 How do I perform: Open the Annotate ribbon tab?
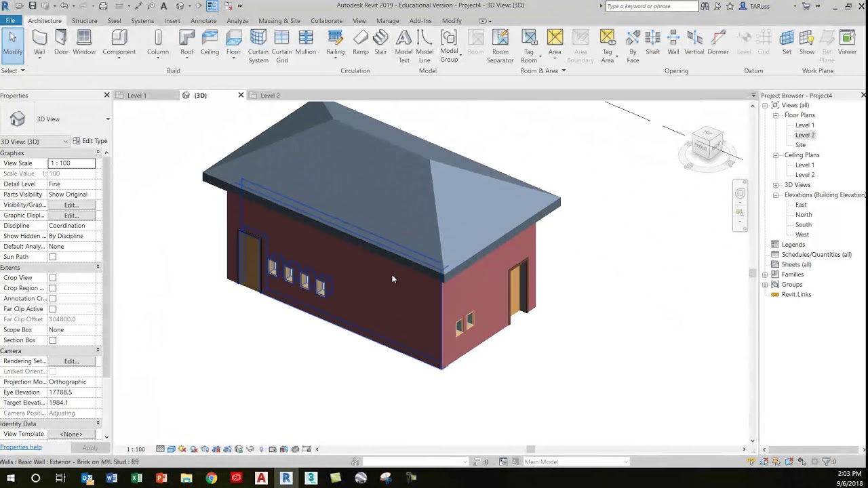[x=203, y=20]
